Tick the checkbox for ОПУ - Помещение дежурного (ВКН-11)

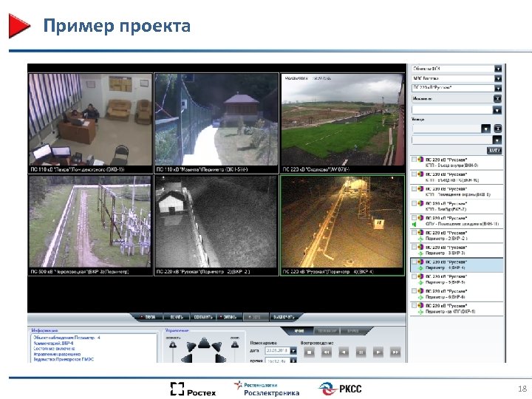click(x=414, y=217)
